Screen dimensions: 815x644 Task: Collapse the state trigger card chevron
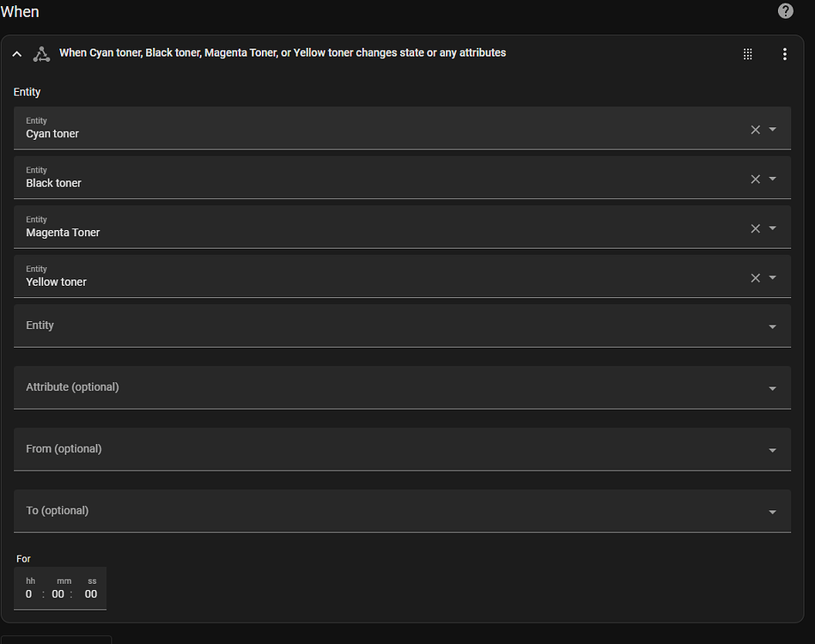[x=17, y=53]
